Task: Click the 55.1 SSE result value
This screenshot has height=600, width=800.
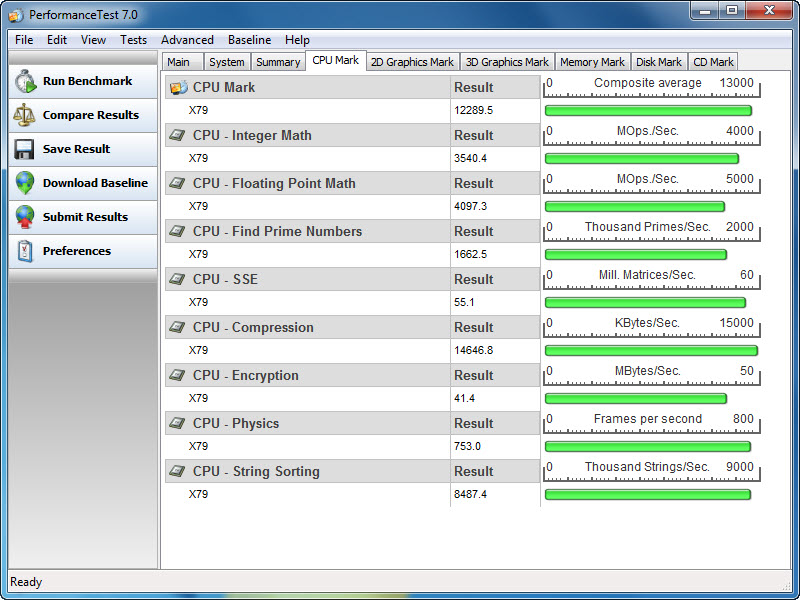Action: pyautogui.click(x=464, y=302)
